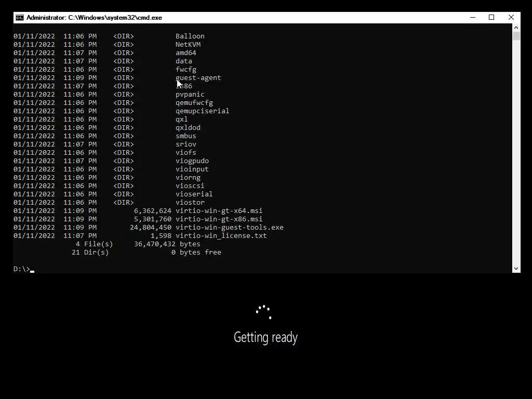Click the 21 Dir(s) summary text
This screenshot has width=532, height=399.
point(90,252)
